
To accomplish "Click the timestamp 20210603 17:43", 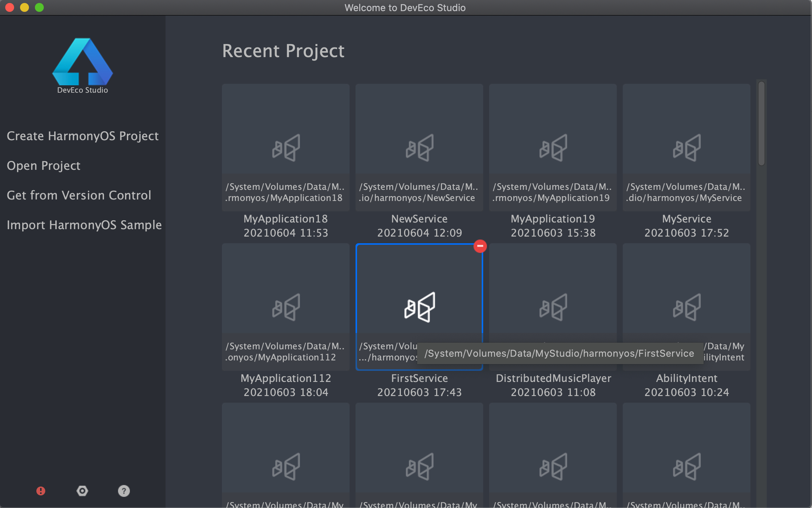I will [x=419, y=392].
